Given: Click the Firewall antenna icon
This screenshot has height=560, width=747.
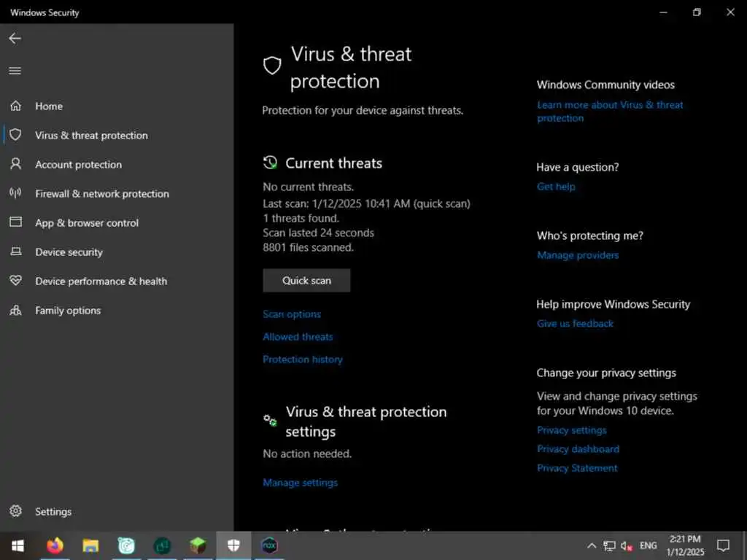Looking at the screenshot, I should click(15, 192).
